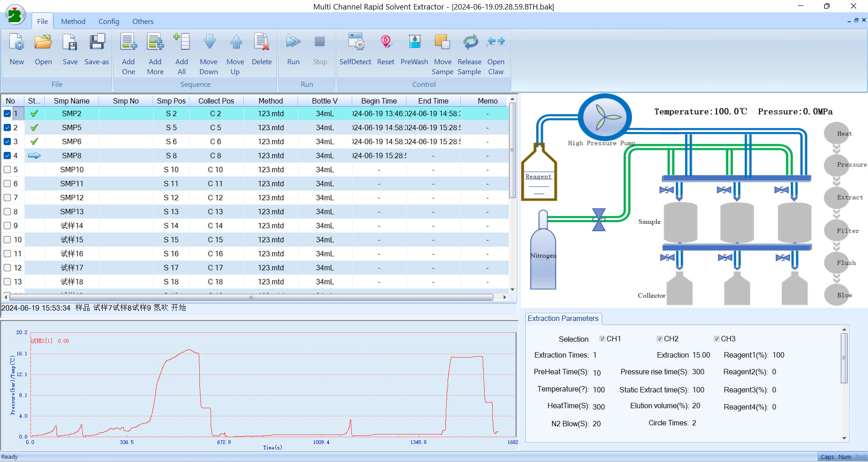Click the Temperature value 100

point(599,390)
